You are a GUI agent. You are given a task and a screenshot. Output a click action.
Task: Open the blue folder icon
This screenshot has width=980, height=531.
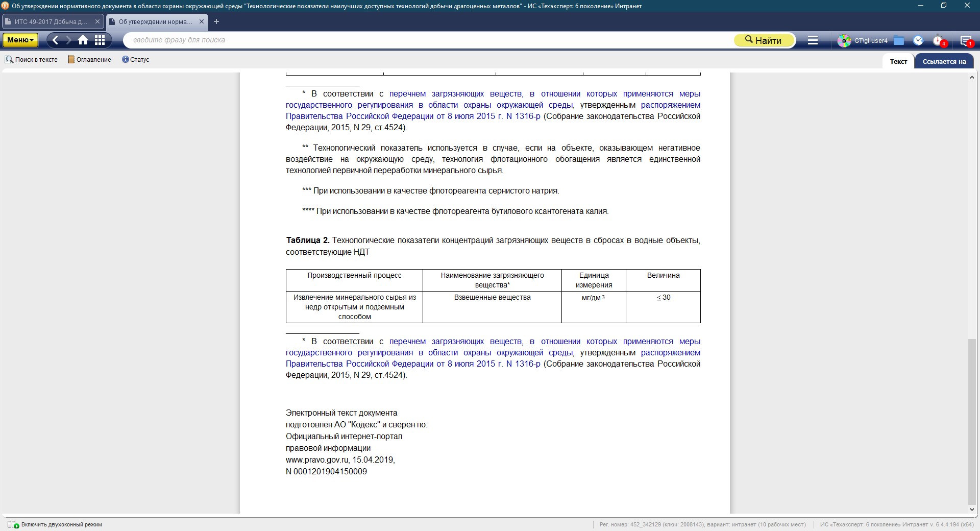(899, 40)
